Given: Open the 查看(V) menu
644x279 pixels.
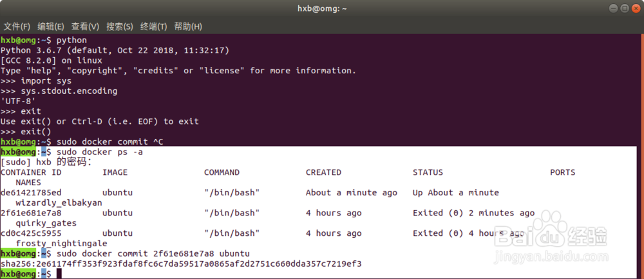Looking at the screenshot, I should pyautogui.click(x=85, y=26).
